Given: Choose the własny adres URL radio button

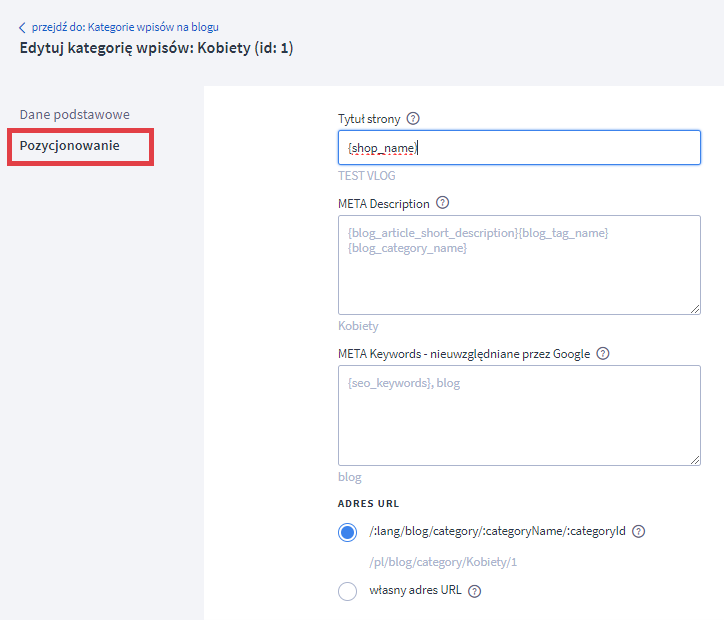Looking at the screenshot, I should pos(348,591).
